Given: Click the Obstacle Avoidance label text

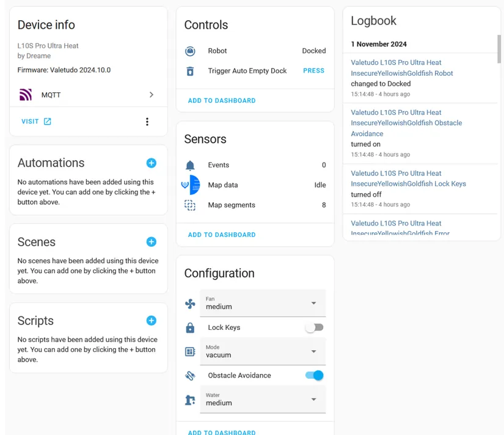Looking at the screenshot, I should click(x=239, y=376).
